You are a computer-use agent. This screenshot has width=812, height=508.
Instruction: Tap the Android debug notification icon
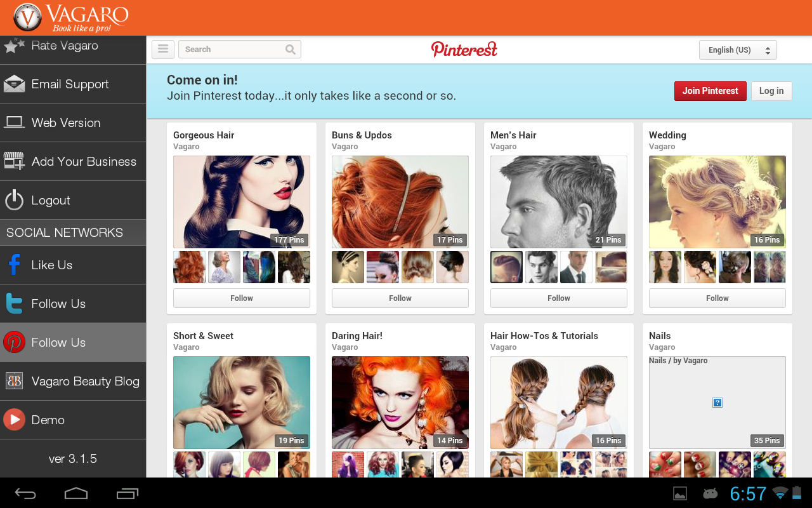tap(710, 493)
